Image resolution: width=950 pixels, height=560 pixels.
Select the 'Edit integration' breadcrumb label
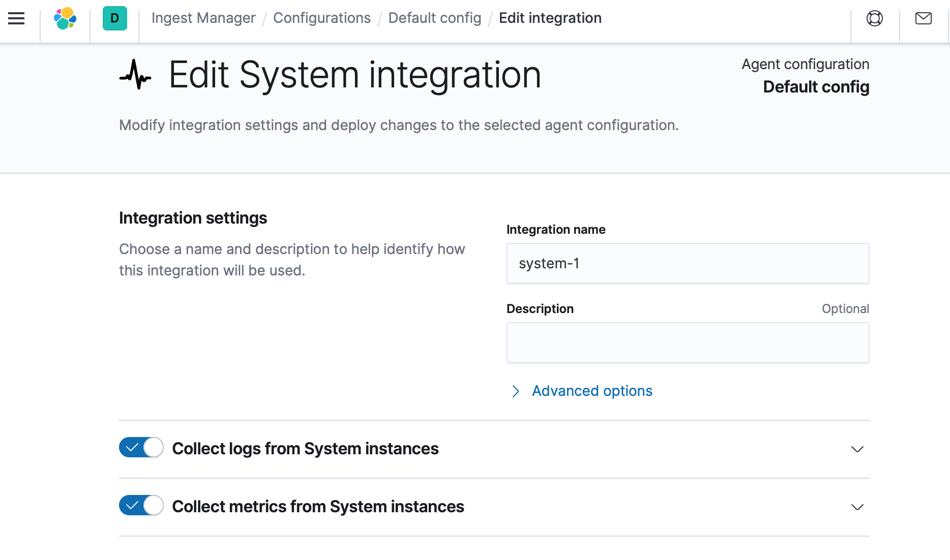click(550, 18)
